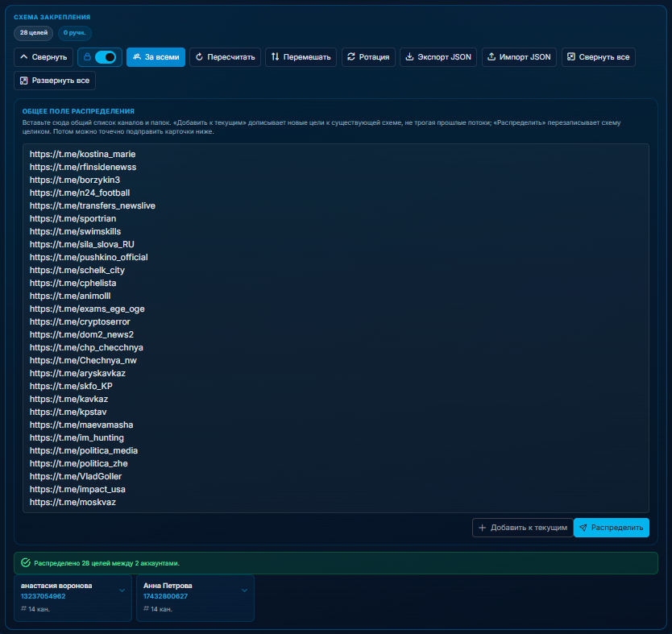The image size is (672, 634).
Task: Click the https://t.me/swimskills line
Action: click(75, 231)
